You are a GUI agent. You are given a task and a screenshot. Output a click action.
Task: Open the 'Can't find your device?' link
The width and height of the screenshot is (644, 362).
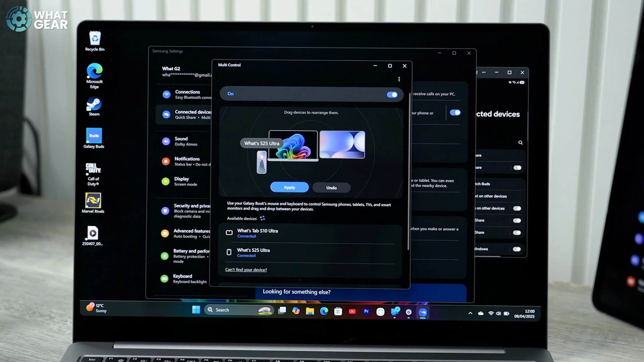tap(246, 270)
